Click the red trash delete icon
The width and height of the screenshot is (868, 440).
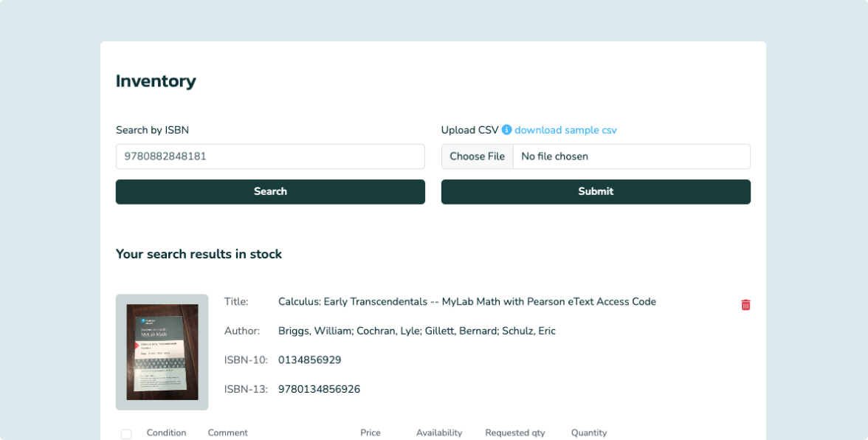[745, 305]
